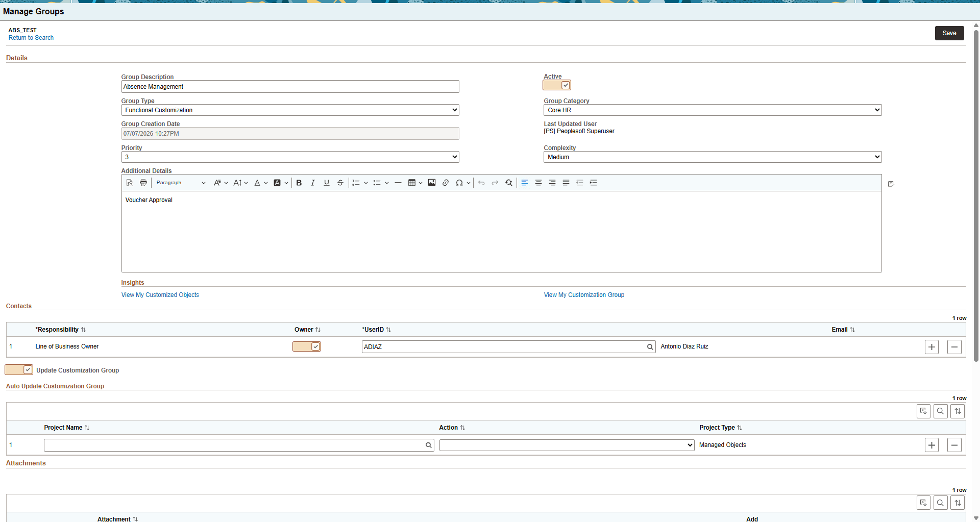
Task: Click the print icon in editor toolbar
Action: coord(143,183)
